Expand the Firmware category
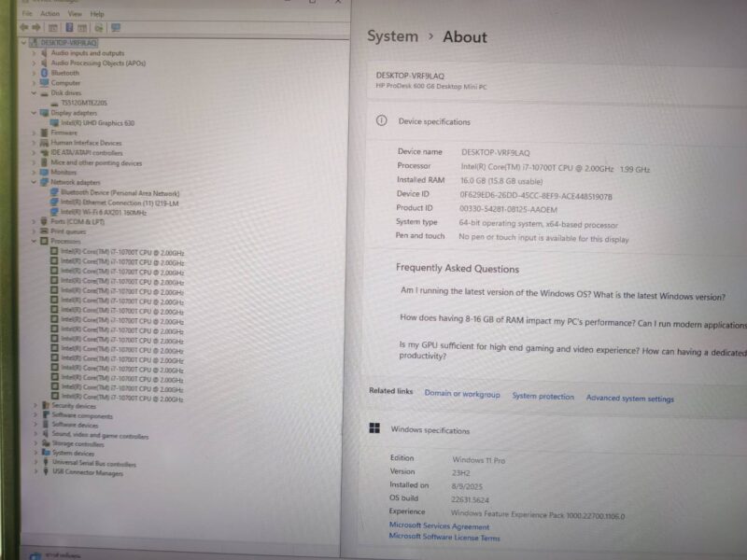The image size is (747, 560). 35,133
